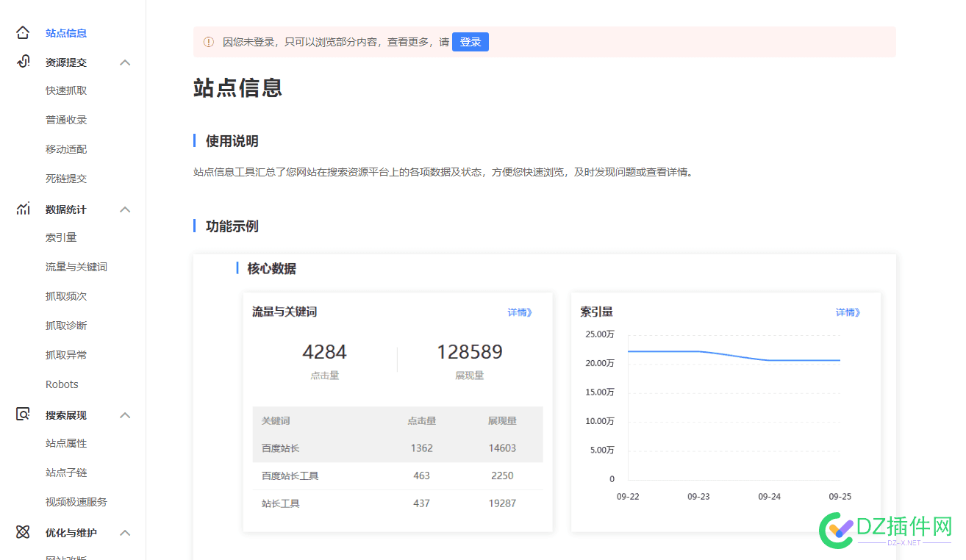
Task: Click the 2250 impressions cell
Action: click(503, 475)
